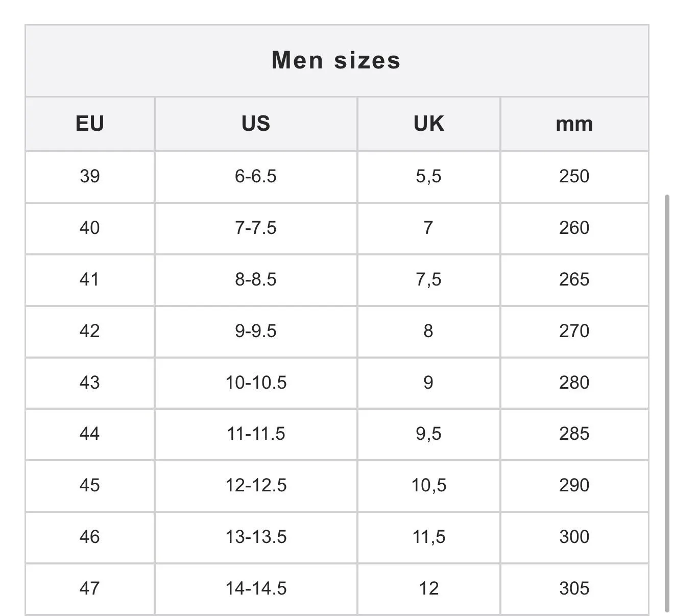Viewport: 674px width, 616px height.
Task: Click the 270 mm cell
Action: [574, 331]
